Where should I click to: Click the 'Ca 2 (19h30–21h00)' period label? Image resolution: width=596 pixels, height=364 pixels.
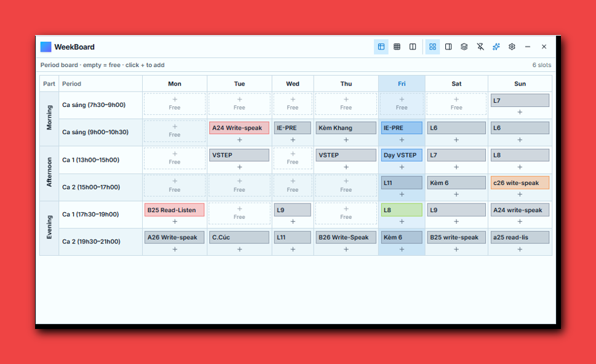click(91, 241)
